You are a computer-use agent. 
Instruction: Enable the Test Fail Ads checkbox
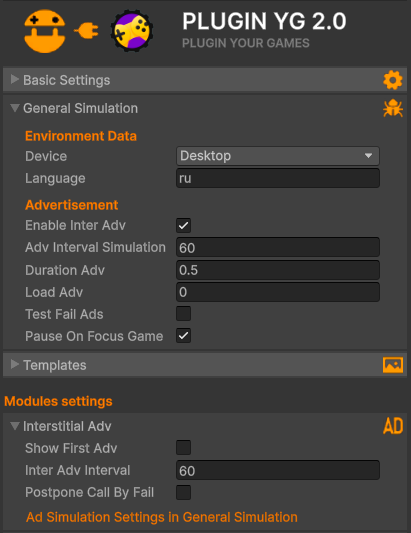click(x=184, y=314)
